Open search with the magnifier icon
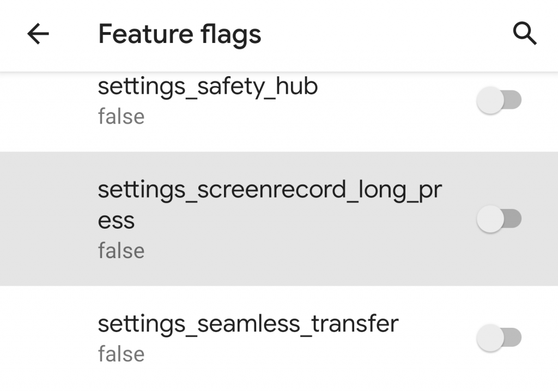 (x=525, y=35)
